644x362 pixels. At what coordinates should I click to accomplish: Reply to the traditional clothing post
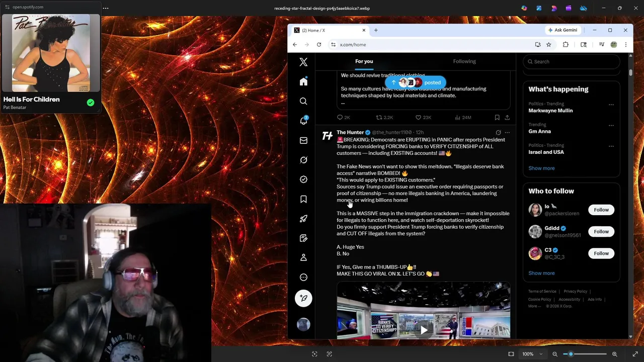343,117
